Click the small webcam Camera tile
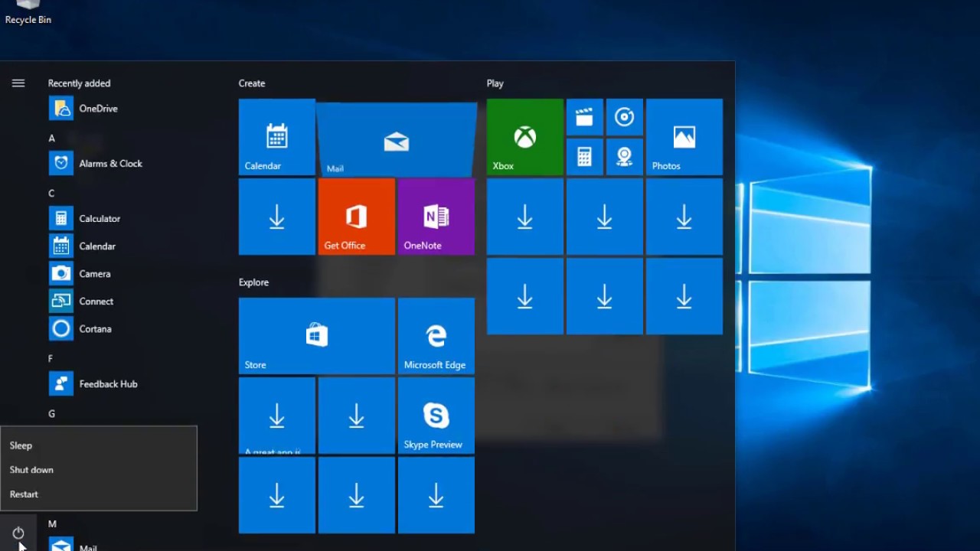 (x=625, y=157)
